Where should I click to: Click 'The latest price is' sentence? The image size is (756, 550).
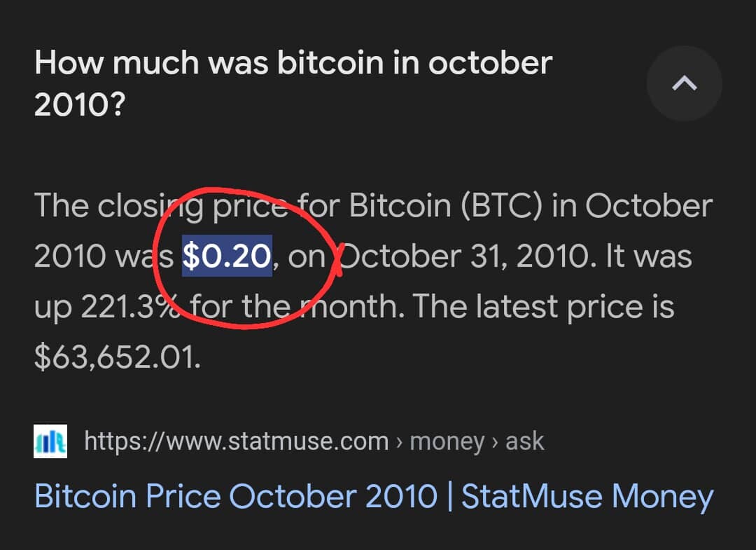point(543,307)
